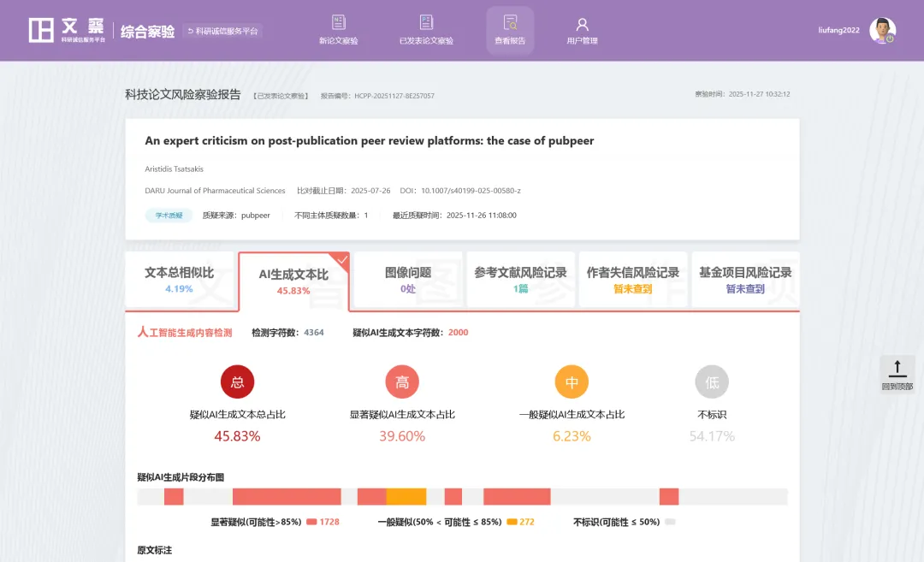Select the 查看报告 navigation icon
Screen dimensions: 924x562
pyautogui.click(x=510, y=24)
